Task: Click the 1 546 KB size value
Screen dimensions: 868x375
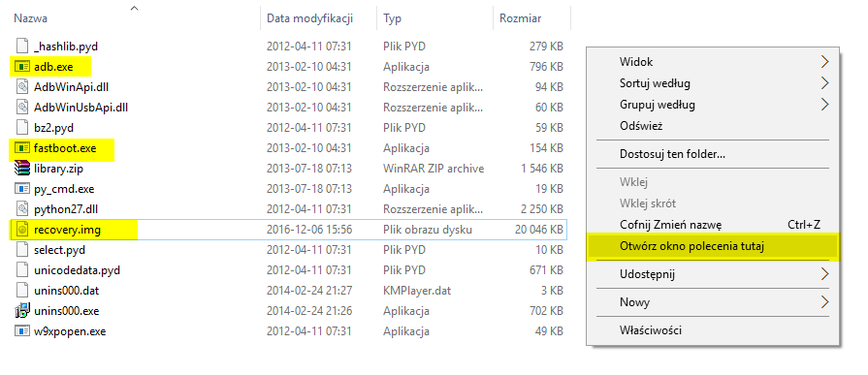Action: tap(542, 169)
